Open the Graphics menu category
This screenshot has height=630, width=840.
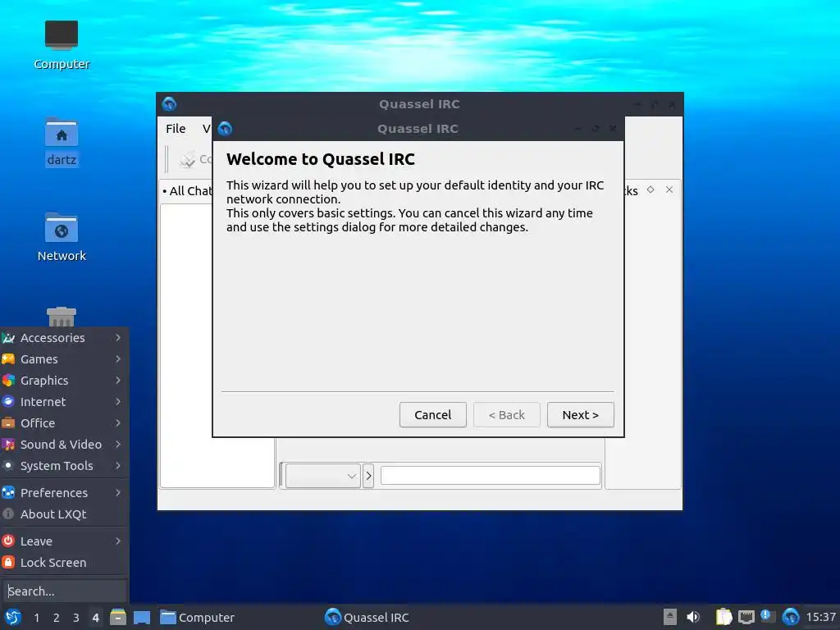[x=63, y=381]
